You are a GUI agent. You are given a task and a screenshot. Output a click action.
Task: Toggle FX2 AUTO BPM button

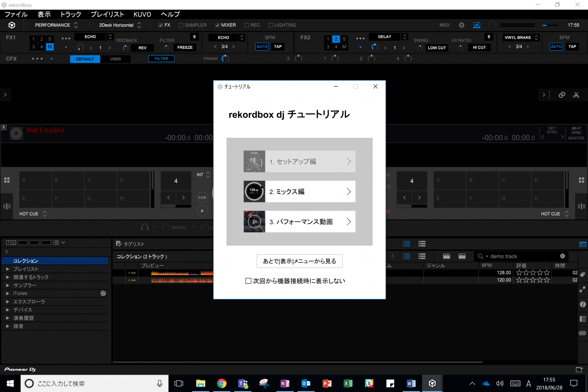(556, 47)
